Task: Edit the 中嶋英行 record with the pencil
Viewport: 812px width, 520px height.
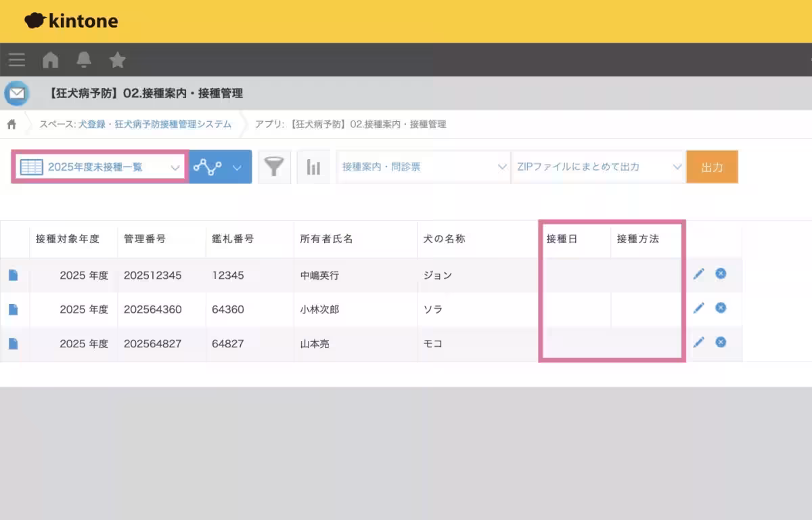Action: pyautogui.click(x=699, y=274)
